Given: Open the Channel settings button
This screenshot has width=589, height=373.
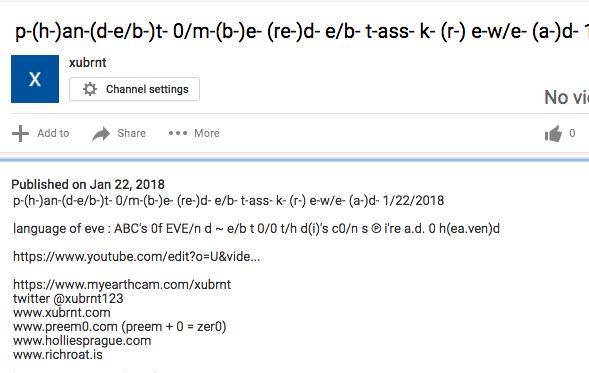Looking at the screenshot, I should point(134,89).
